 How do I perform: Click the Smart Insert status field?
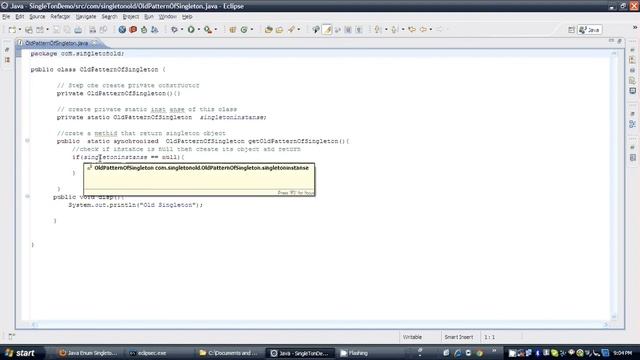click(x=459, y=337)
